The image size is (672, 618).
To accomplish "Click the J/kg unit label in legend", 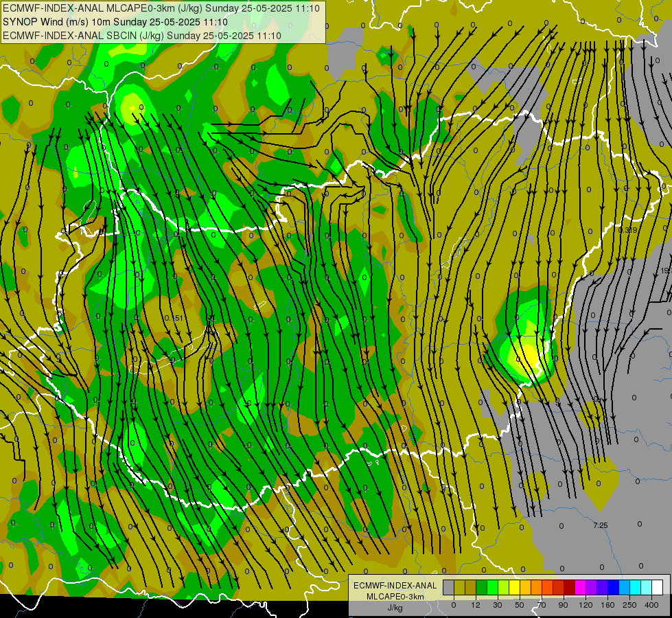I will 395,608.
